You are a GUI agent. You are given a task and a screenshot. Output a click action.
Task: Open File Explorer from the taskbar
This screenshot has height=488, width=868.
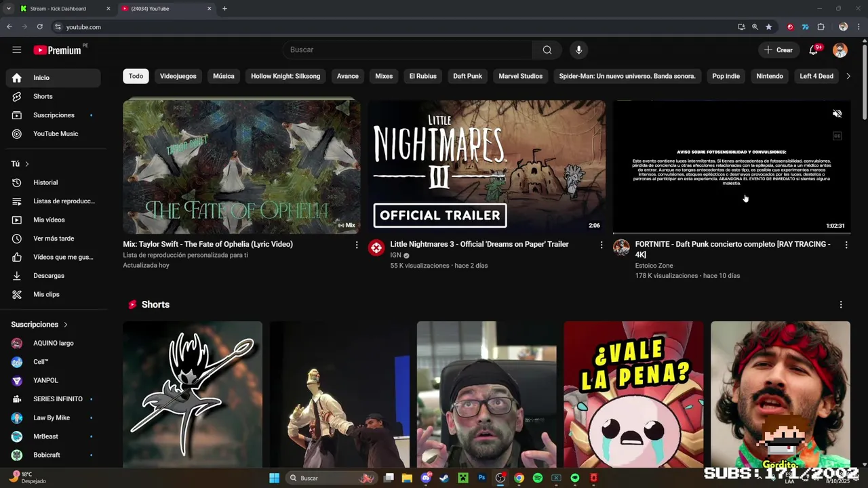pos(407,478)
